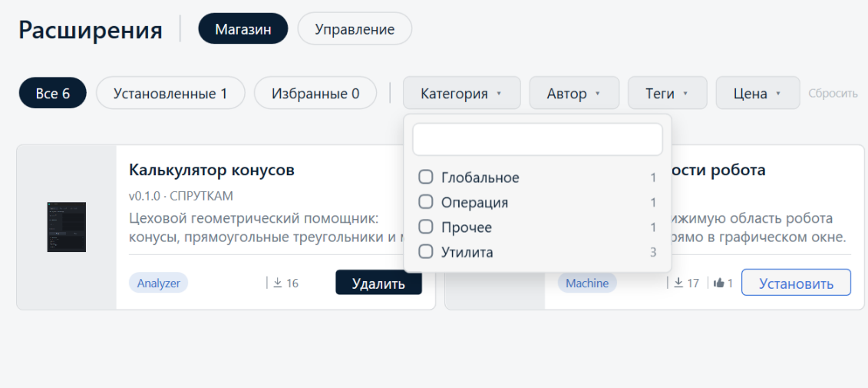Enable the Прочее filter checkbox
Screen dimensions: 868x388
426,227
